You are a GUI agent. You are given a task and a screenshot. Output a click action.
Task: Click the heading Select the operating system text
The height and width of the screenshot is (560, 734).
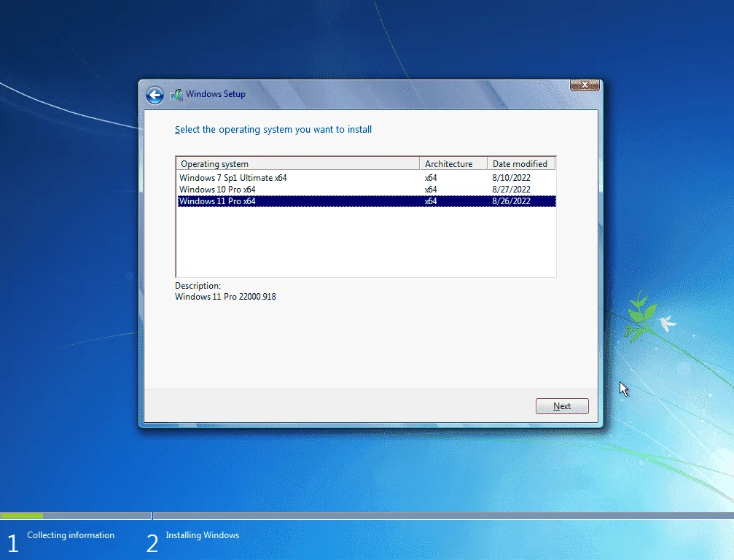273,130
